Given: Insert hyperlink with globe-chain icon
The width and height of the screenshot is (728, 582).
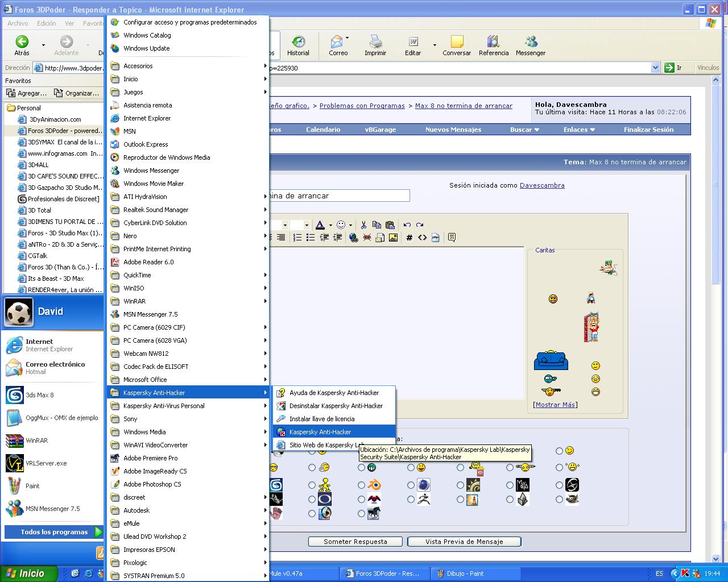Looking at the screenshot, I should point(354,238).
